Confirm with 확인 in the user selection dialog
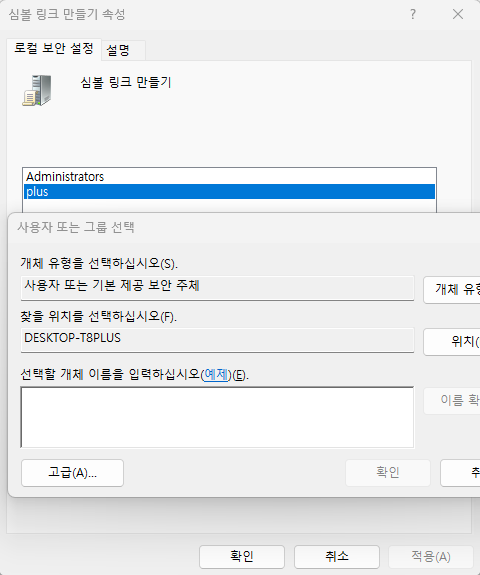 click(x=388, y=473)
